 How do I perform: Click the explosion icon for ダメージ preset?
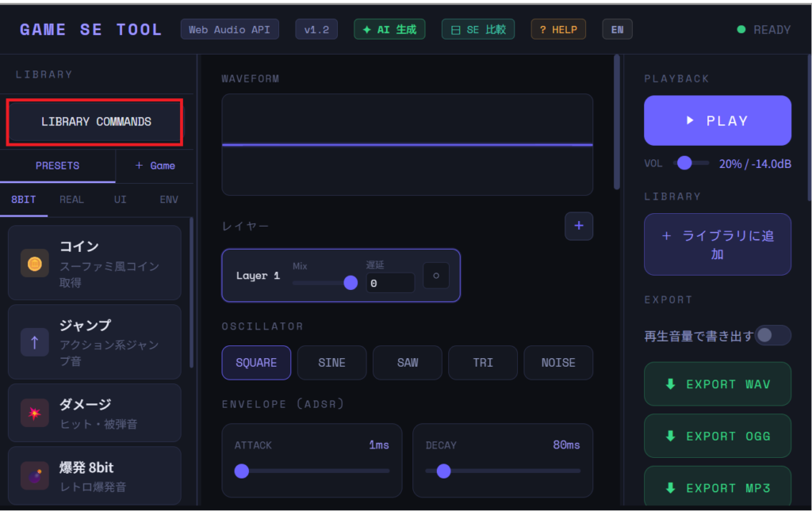point(34,413)
